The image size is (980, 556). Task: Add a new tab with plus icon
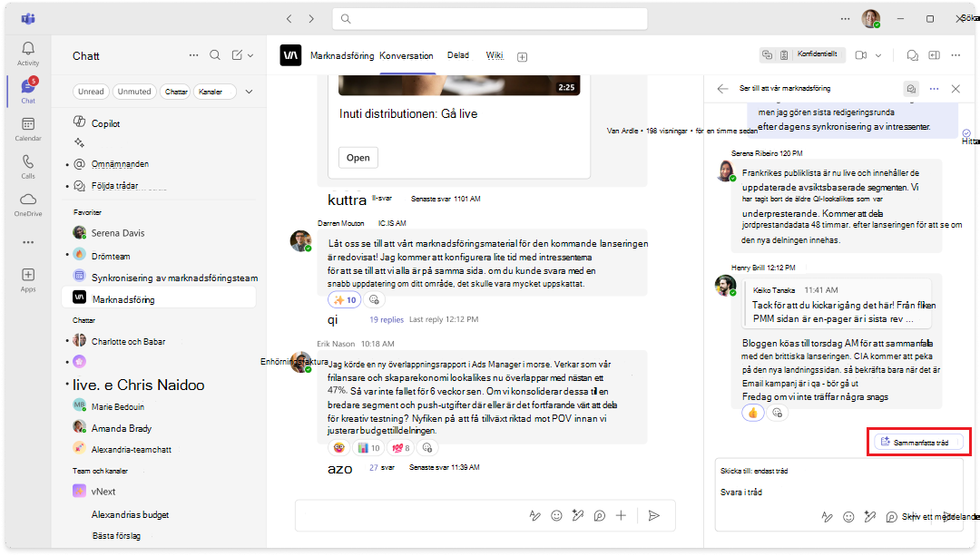[523, 57]
